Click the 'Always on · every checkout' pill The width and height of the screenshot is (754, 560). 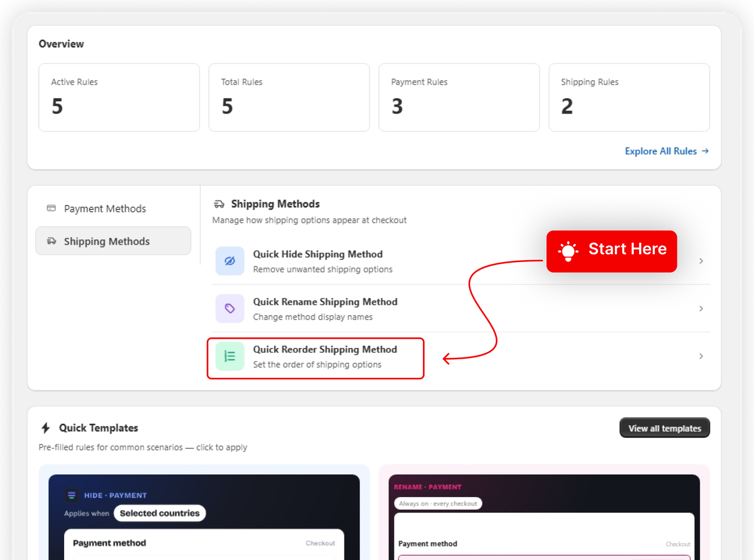[438, 503]
